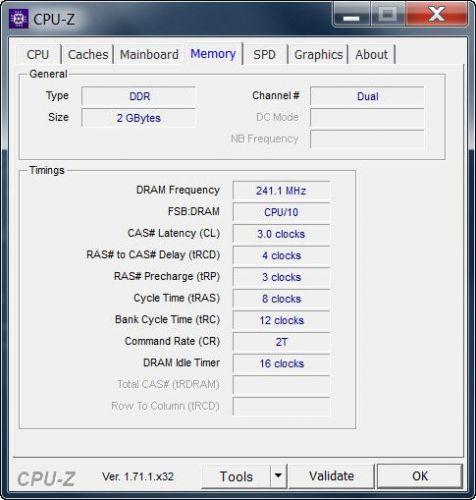Viewport: 476px width, 500px height.
Task: Click the CPU-Z app icon in title bar
Action: point(19,19)
